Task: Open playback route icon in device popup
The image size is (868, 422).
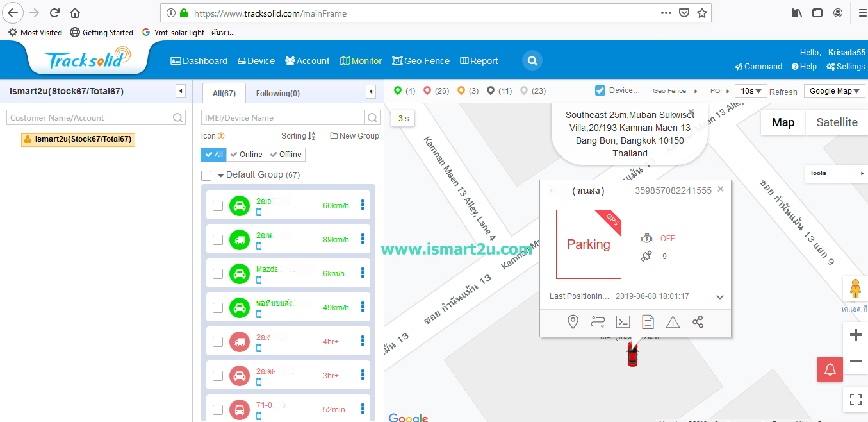Action: click(598, 322)
